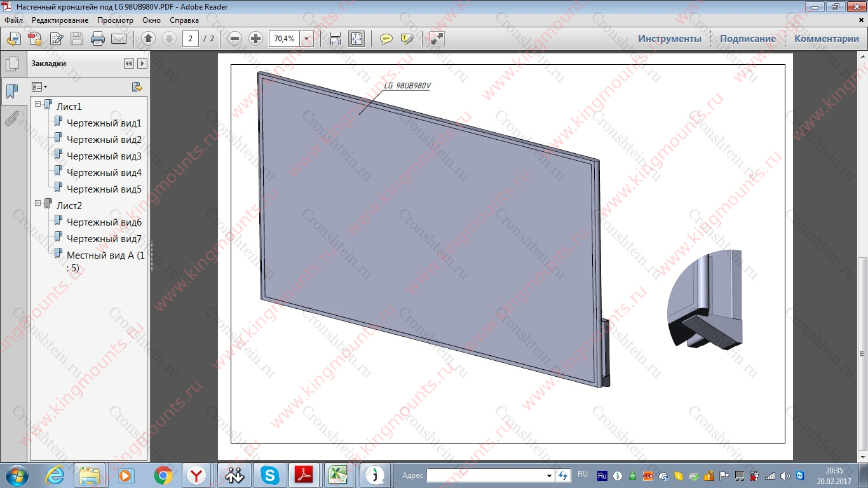Viewport: 868px width, 488px height.
Task: Click the email envelope toolbar icon
Action: tap(119, 39)
